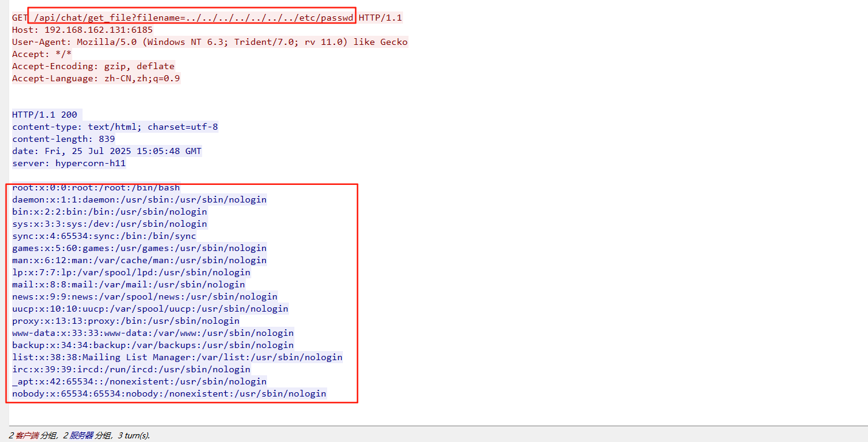868x442 pixels.
Task: Click the man:x:6:12 passwd entry
Action: click(x=140, y=260)
